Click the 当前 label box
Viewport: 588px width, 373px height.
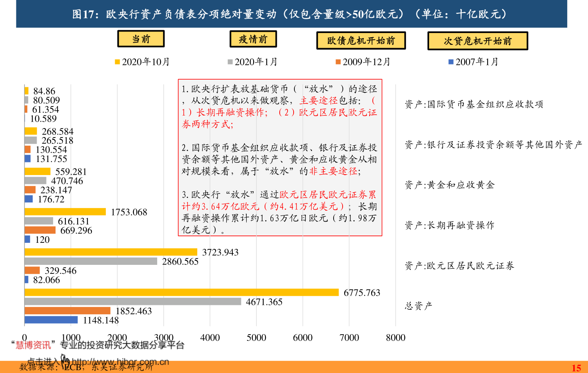tap(141, 39)
